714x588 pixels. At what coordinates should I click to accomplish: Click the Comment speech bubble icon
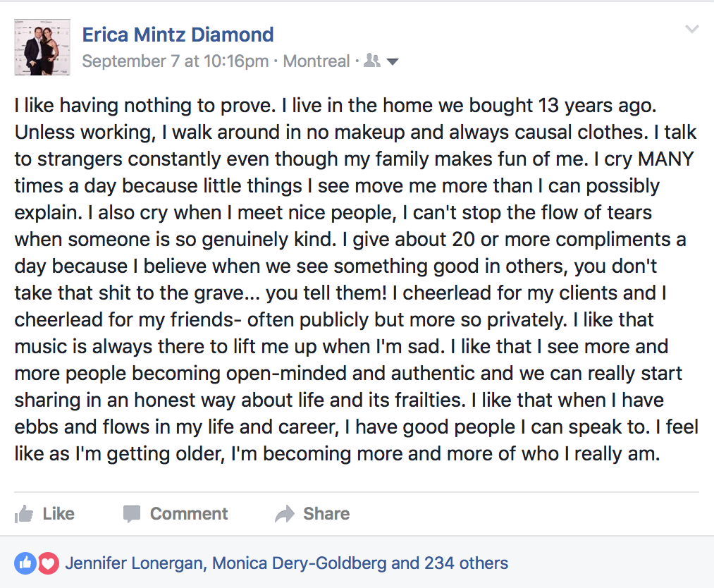132,514
